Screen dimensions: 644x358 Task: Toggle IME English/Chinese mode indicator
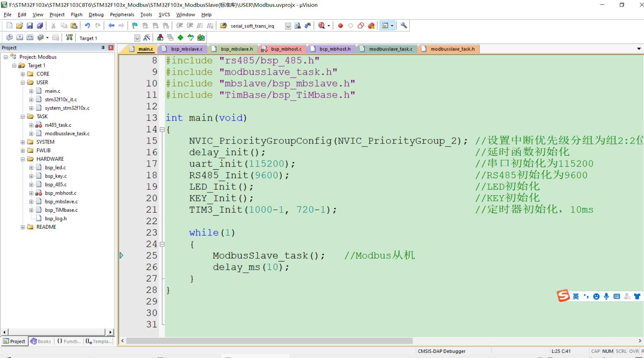(576, 296)
